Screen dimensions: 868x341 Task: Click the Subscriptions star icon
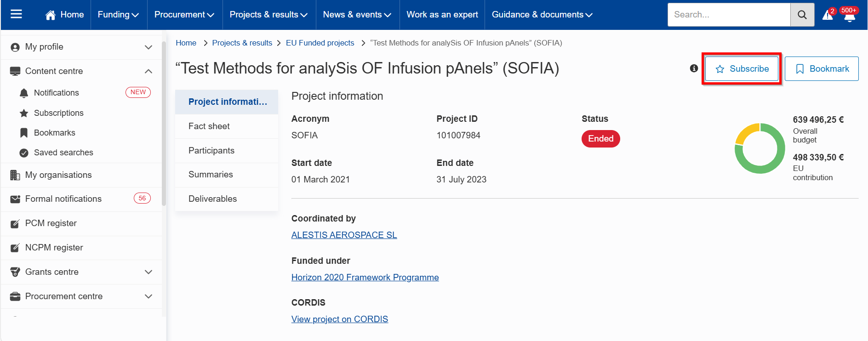coord(24,113)
